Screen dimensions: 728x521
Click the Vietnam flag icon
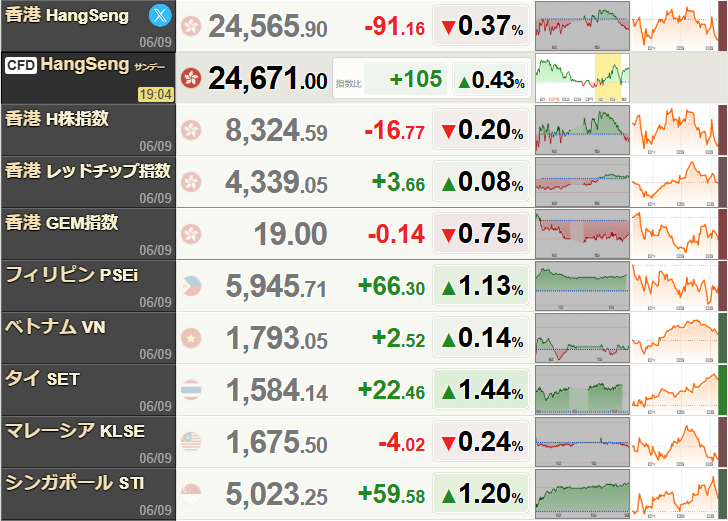pyautogui.click(x=191, y=338)
